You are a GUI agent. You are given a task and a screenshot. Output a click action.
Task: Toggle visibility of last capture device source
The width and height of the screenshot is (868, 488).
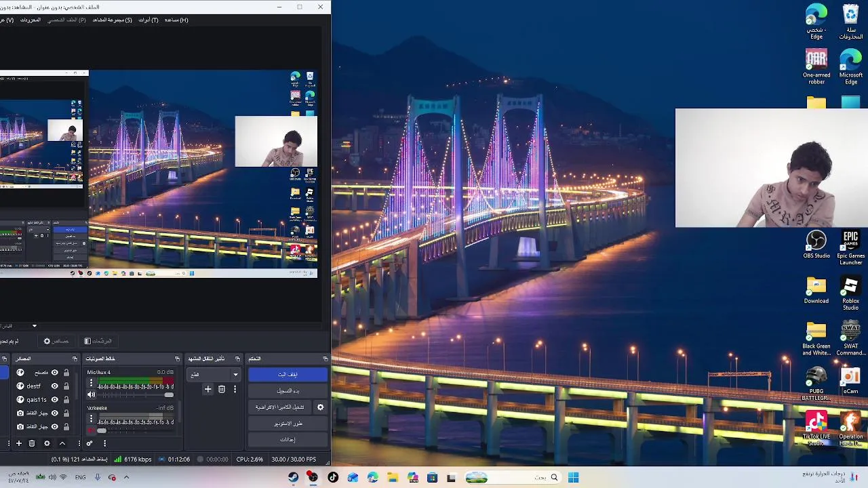pyautogui.click(x=55, y=426)
